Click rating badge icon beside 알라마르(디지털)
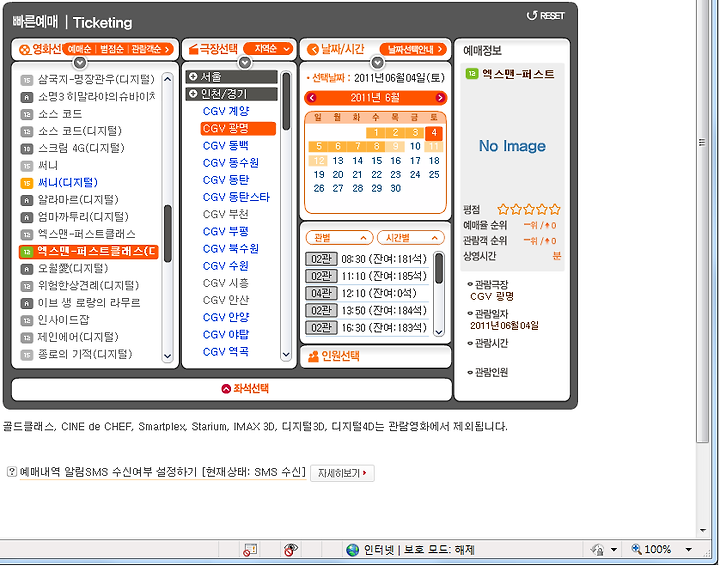Screen dimensions: 720x566 [x=27, y=200]
